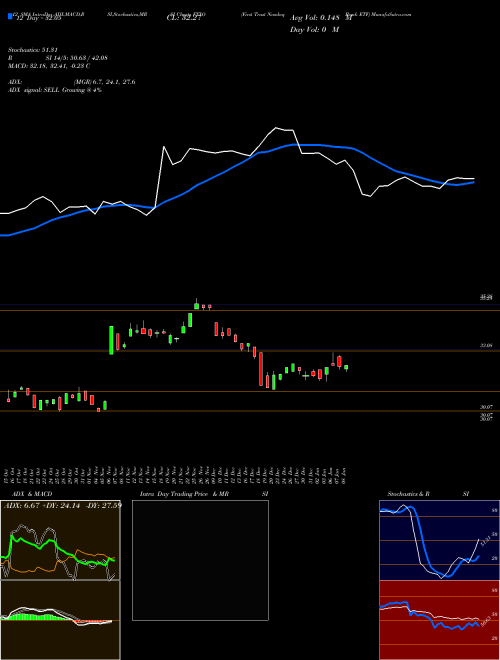500x660 pixels.
Task: Click the last green candlestick on chart
Action: click(346, 368)
